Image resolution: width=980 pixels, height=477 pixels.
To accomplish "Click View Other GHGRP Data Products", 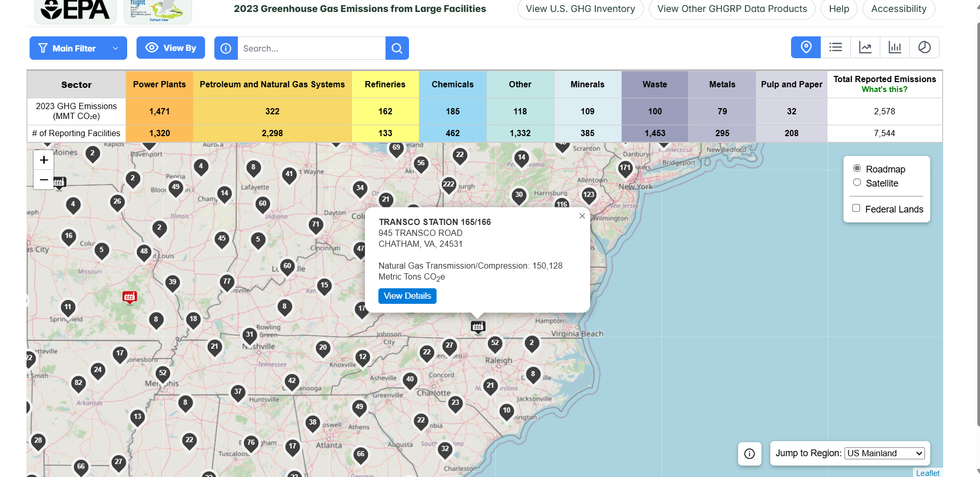I will (x=731, y=9).
